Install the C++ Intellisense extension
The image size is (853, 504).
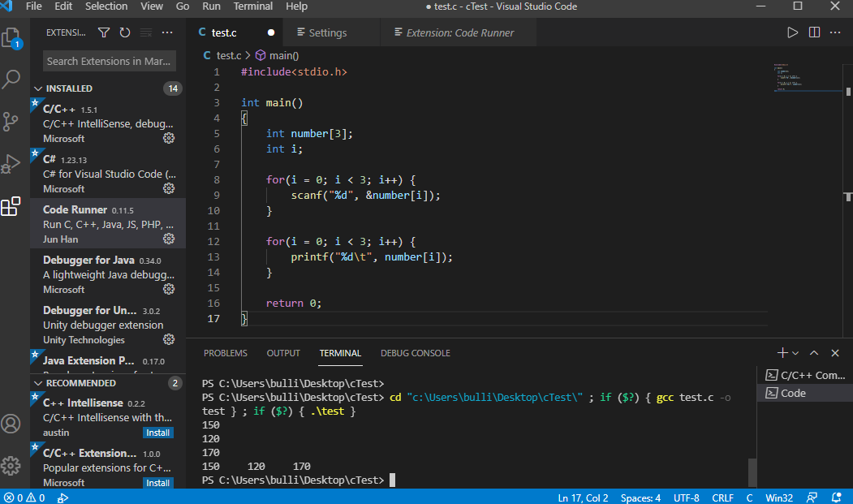[x=157, y=433]
